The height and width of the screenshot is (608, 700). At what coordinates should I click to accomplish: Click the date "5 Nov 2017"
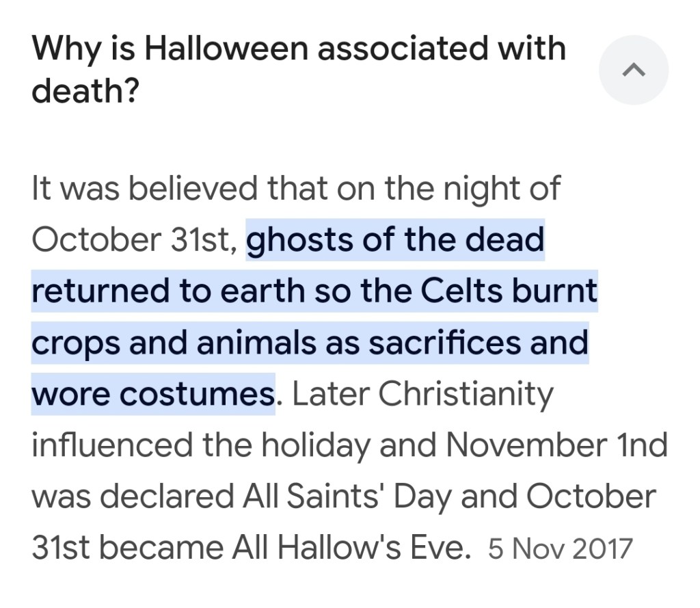[x=561, y=548]
